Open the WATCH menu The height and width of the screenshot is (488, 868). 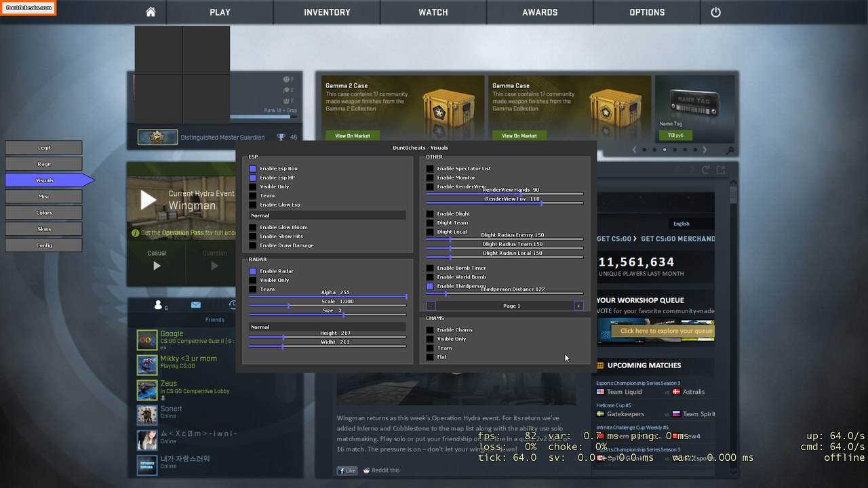click(x=433, y=12)
